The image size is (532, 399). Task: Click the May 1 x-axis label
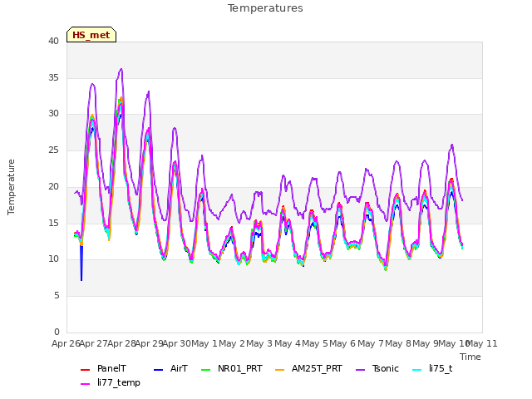204,343
